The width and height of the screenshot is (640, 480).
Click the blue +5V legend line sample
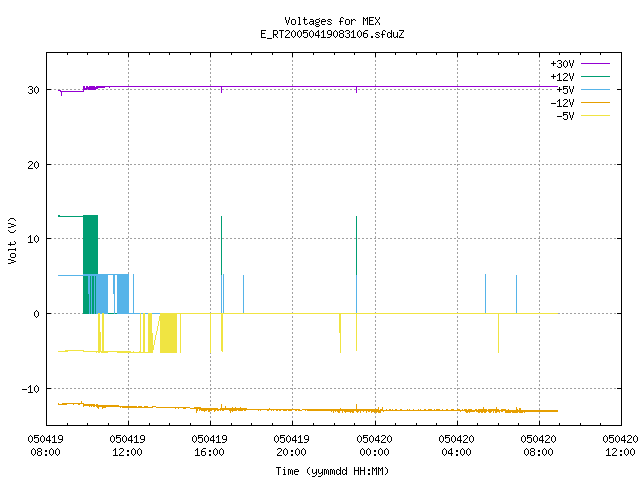tap(595, 89)
